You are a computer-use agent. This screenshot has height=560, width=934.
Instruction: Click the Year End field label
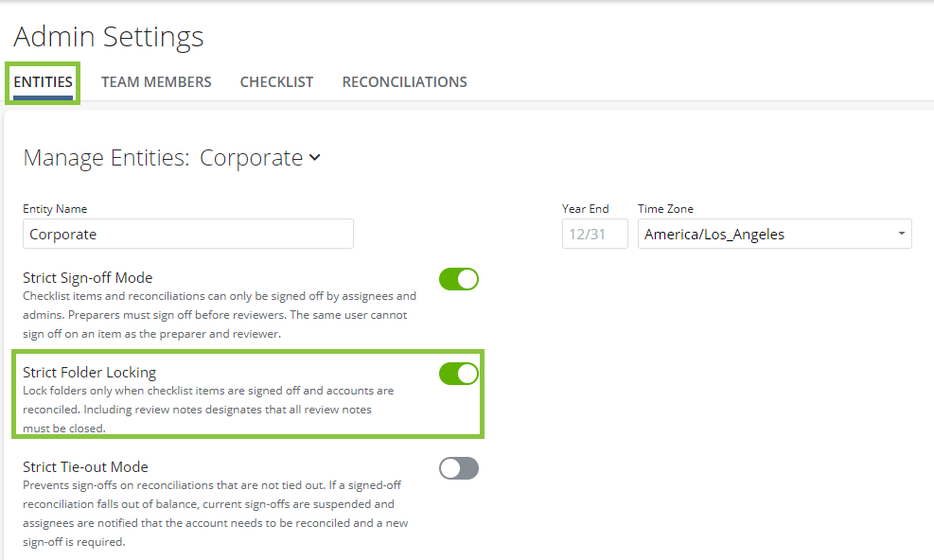pos(585,209)
